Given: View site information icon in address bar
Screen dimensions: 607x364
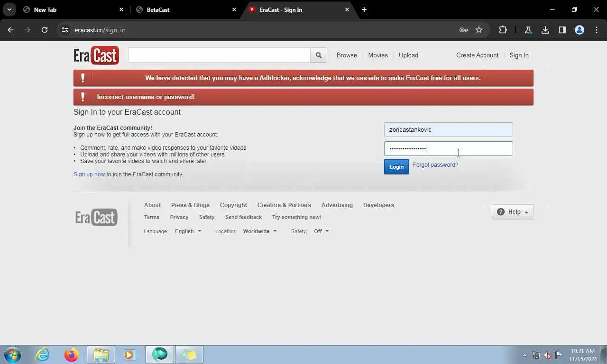Looking at the screenshot, I should coord(65,30).
